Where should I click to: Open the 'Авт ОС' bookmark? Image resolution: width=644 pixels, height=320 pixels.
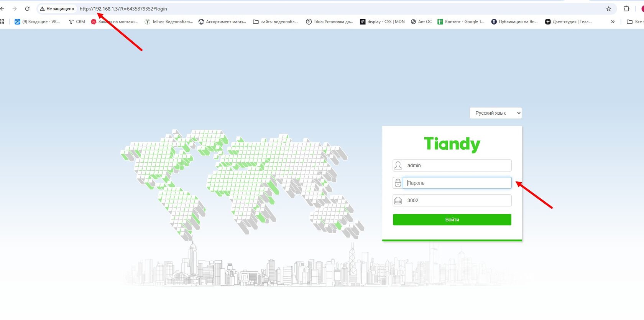click(421, 21)
